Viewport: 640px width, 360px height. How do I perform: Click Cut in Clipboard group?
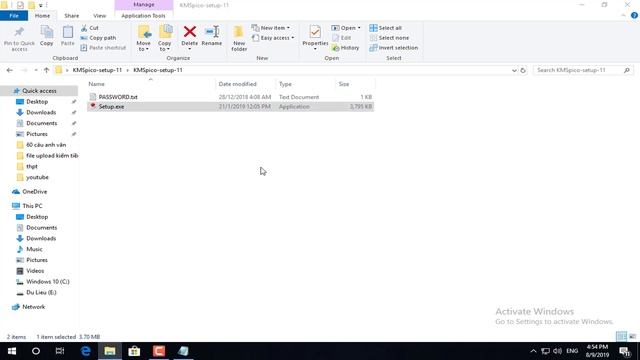pos(90,28)
